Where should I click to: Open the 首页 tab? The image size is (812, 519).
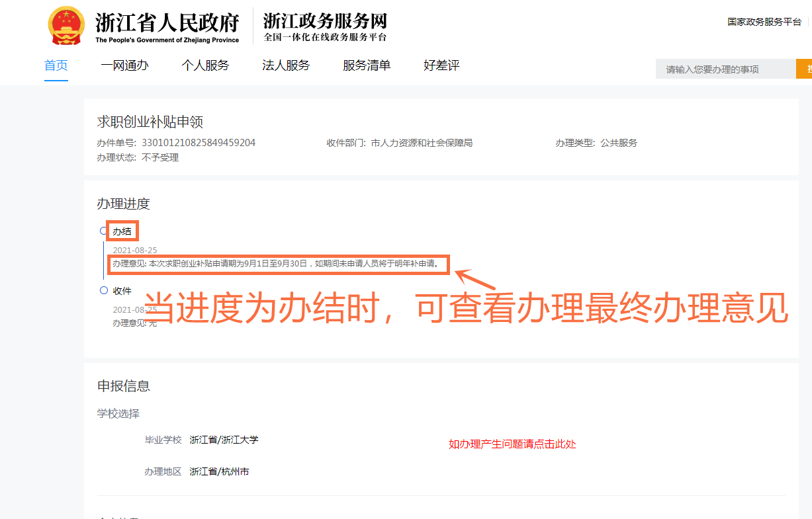click(56, 65)
